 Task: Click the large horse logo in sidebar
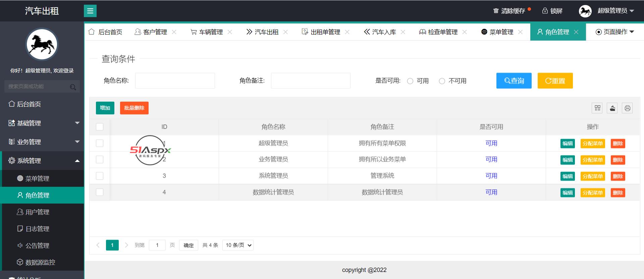(42, 44)
